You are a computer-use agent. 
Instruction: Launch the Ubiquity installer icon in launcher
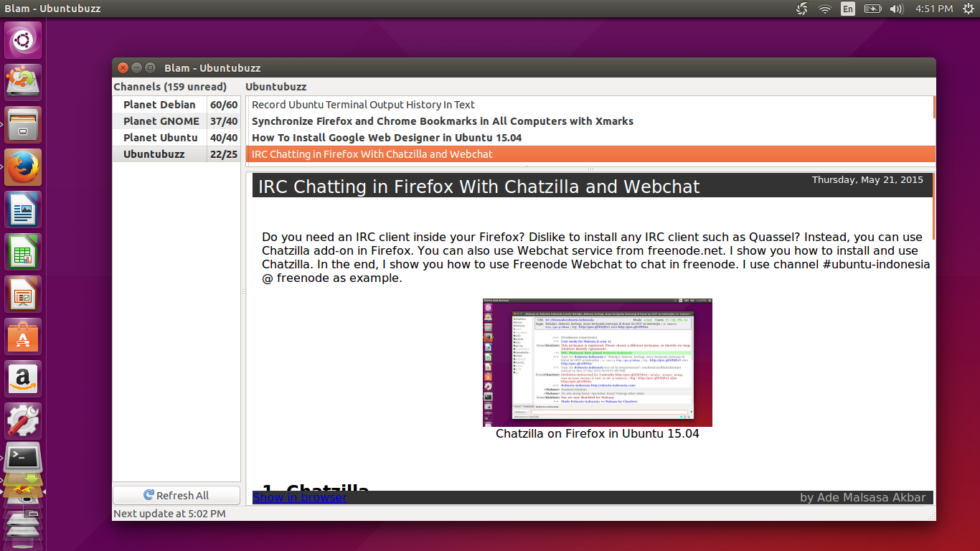click(24, 83)
